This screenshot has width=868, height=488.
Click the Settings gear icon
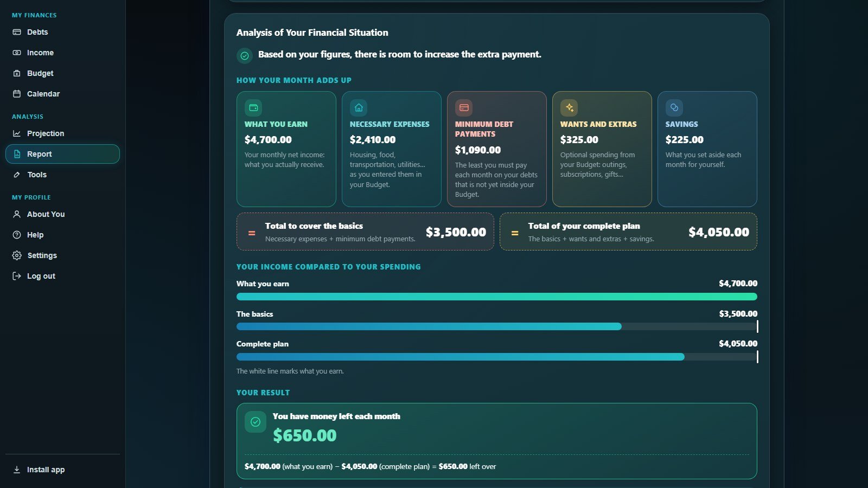[17, 255]
